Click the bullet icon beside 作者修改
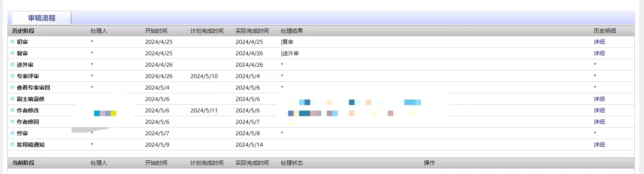Image resolution: width=644 pixels, height=174 pixels. 13,111
